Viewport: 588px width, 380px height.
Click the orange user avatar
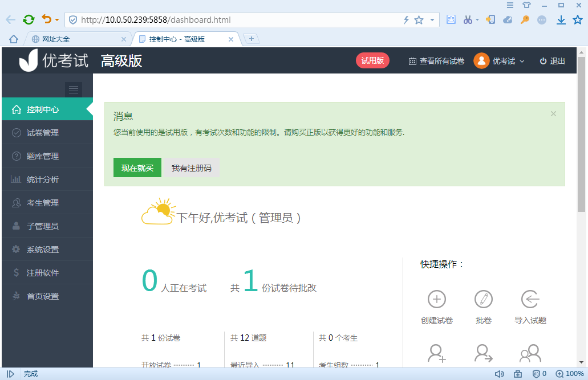[x=481, y=61]
